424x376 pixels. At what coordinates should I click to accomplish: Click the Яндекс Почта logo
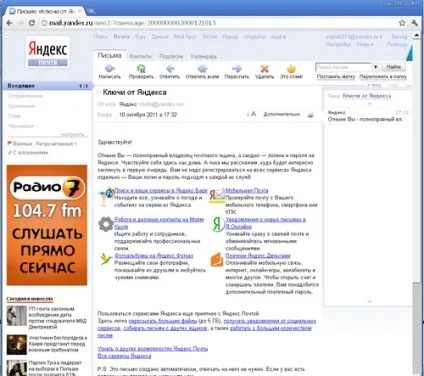(48, 52)
